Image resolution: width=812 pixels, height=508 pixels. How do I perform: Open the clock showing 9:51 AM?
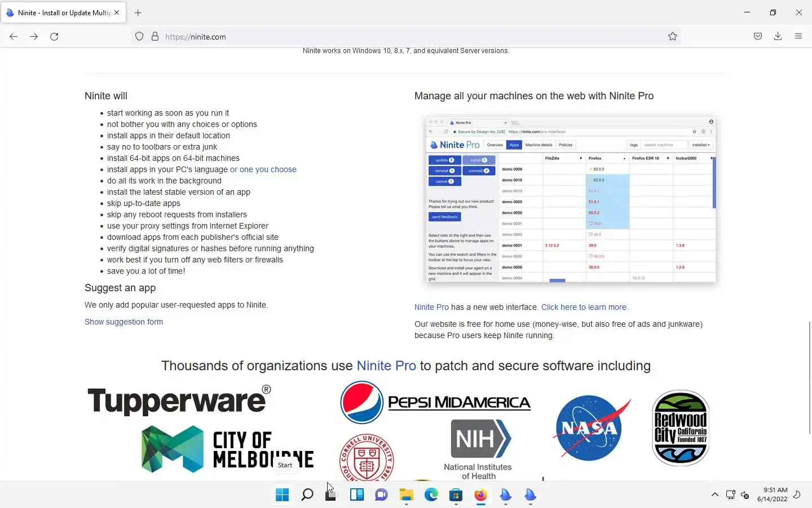(x=772, y=494)
